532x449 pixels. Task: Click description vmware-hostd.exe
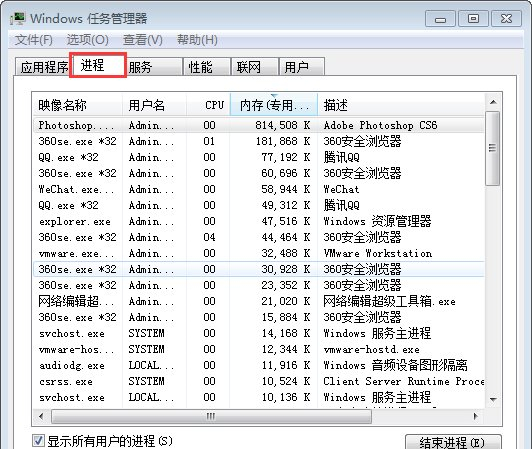pyautogui.click(x=372, y=349)
